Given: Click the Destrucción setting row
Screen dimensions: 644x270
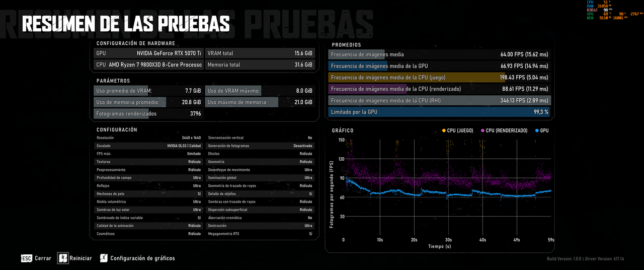Looking at the screenshot, I should [260, 226].
